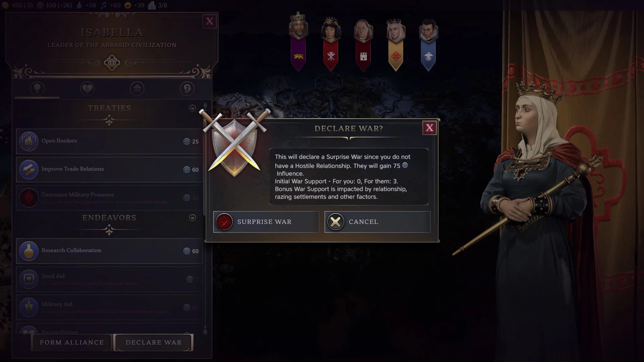Open the lightbulb diplomatic actions tab
Screen dimensions: 644x362
click(x=37, y=88)
